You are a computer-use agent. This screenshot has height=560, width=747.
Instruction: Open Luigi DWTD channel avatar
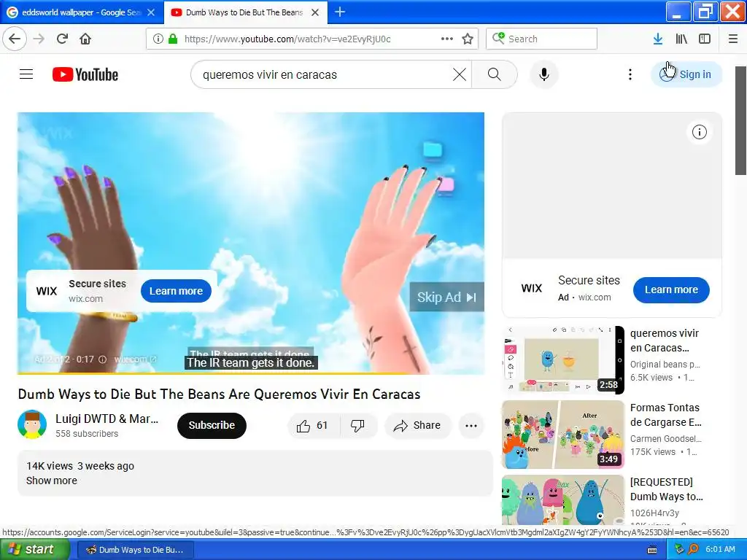pyautogui.click(x=32, y=424)
